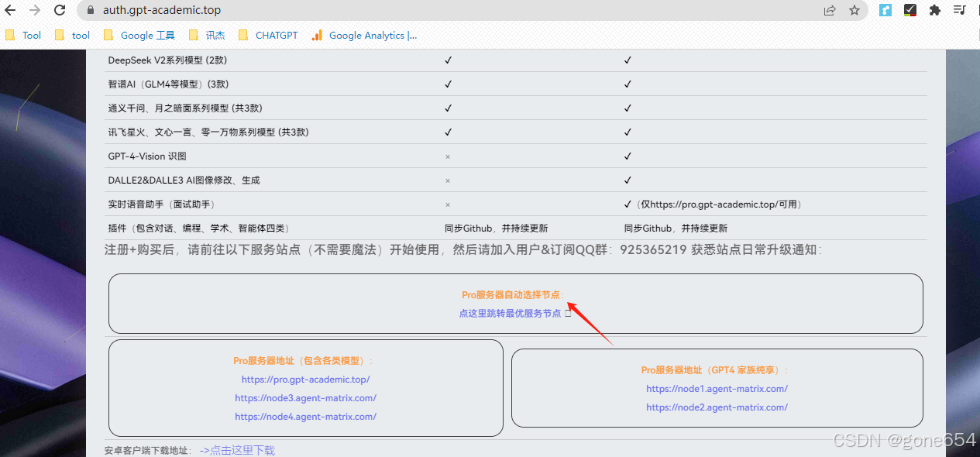Click the '安卓客户端下载地址:' label

pos(147,450)
